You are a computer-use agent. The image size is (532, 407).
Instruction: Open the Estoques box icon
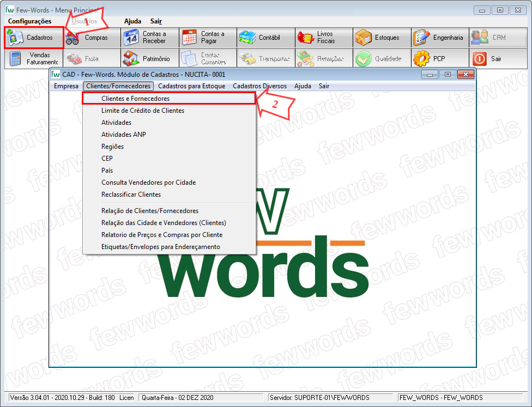tap(363, 37)
